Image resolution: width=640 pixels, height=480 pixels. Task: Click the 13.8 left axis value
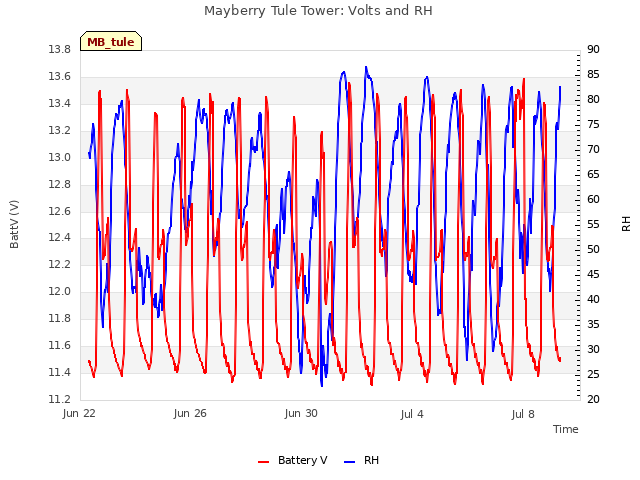[x=60, y=49]
